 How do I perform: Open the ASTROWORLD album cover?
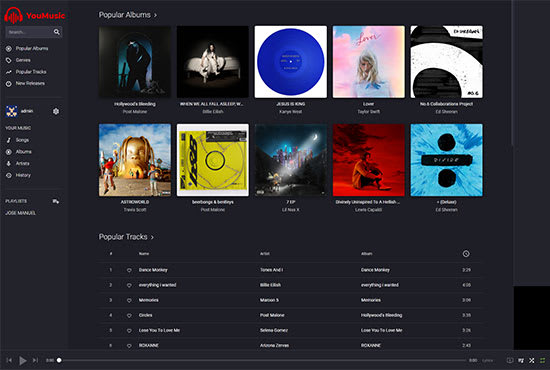click(135, 160)
